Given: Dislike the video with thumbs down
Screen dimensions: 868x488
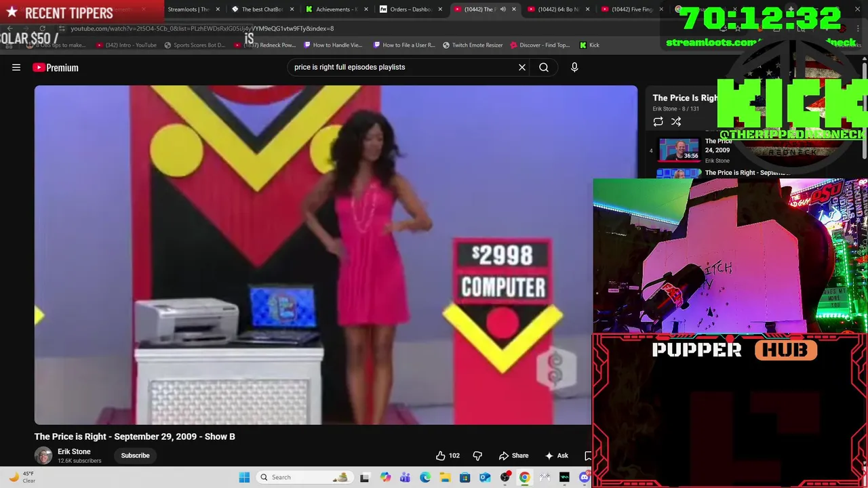Looking at the screenshot, I should (477, 455).
